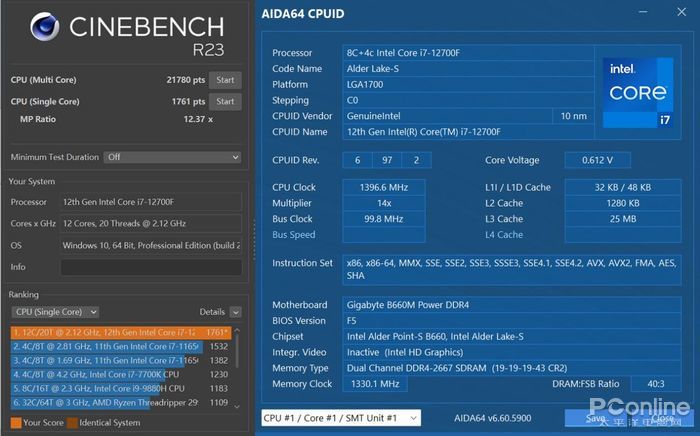Click the ranking list scroll up arrow
Viewport: 700px width, 436px height.
(x=237, y=331)
